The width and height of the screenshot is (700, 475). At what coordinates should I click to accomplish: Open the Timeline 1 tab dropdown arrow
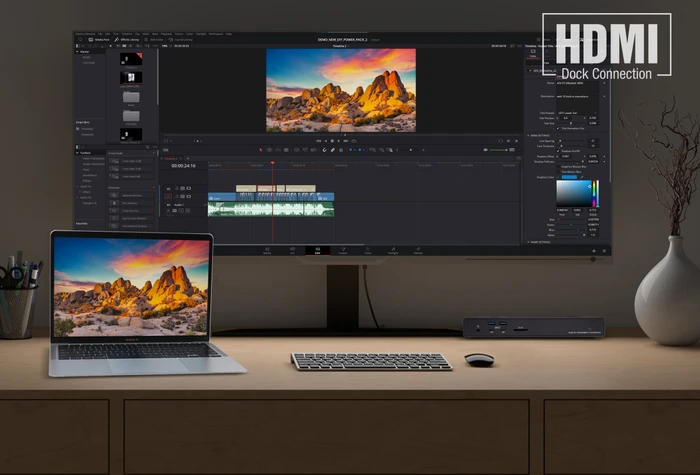pyautogui.click(x=180, y=158)
